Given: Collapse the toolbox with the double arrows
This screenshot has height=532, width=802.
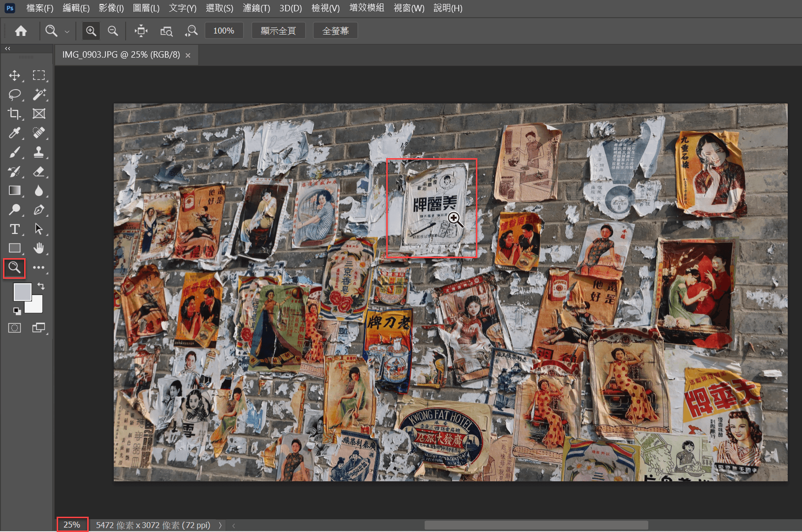Looking at the screenshot, I should pyautogui.click(x=7, y=48).
